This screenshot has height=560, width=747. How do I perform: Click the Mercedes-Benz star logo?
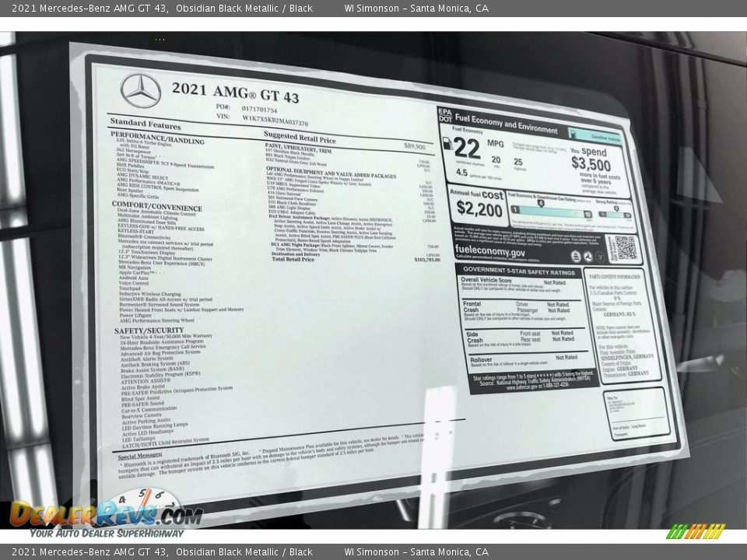coord(140,90)
